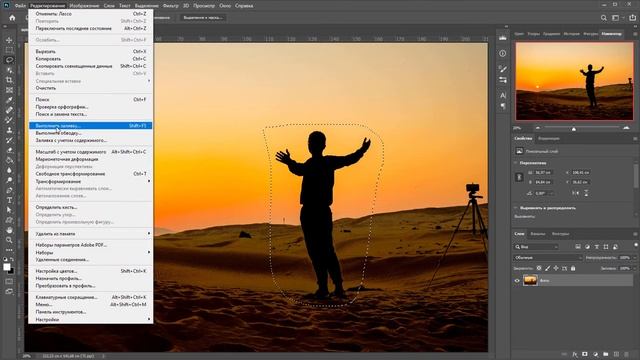Viewport: 640px width, 360px height.
Task: Open the Paragraph panel icon in side dock
Action: coord(503,106)
